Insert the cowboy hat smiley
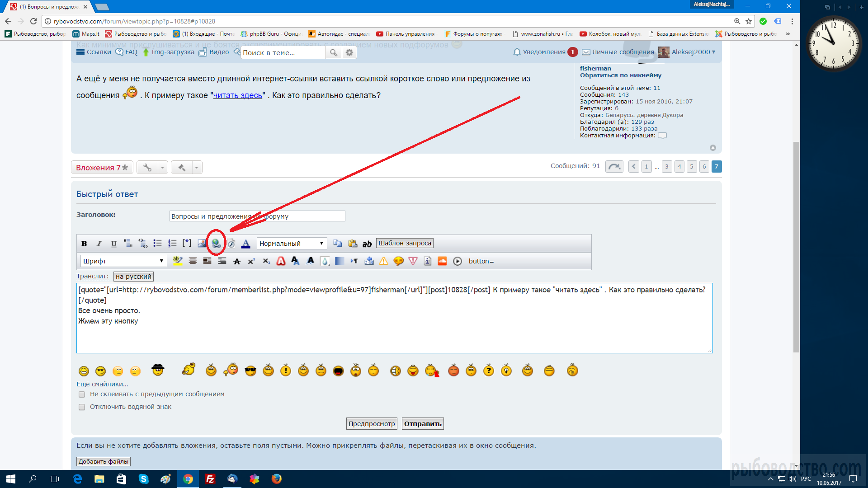868x488 pixels. tap(158, 370)
